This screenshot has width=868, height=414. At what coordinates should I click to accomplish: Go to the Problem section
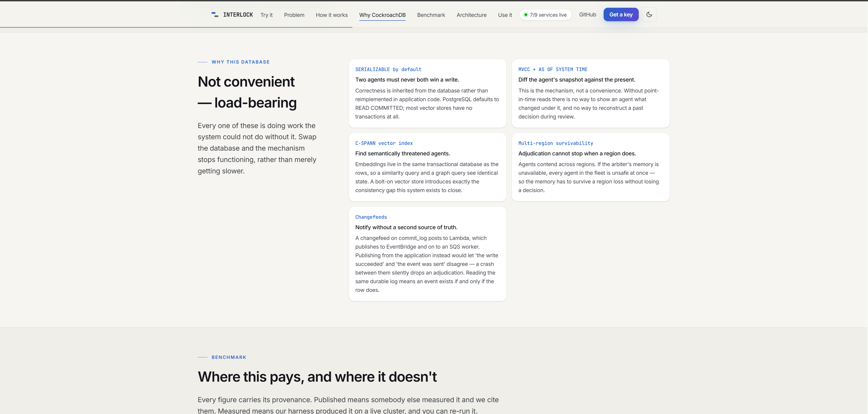point(294,15)
